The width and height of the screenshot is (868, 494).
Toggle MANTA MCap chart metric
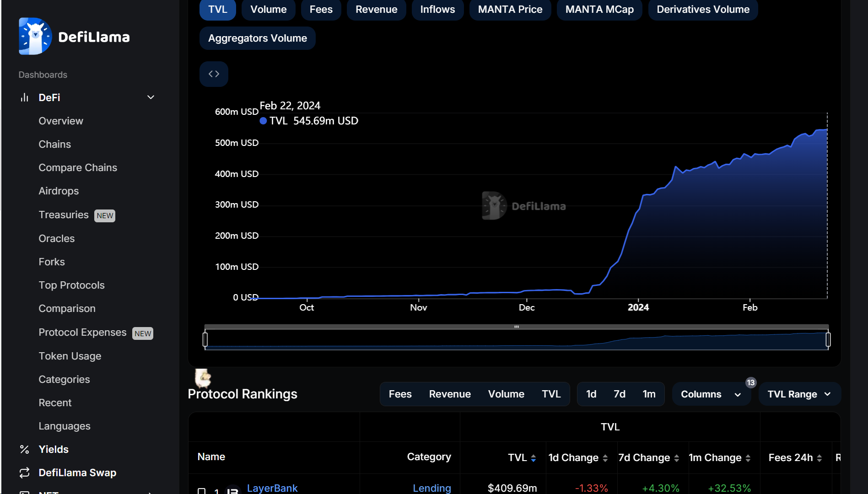click(x=600, y=10)
